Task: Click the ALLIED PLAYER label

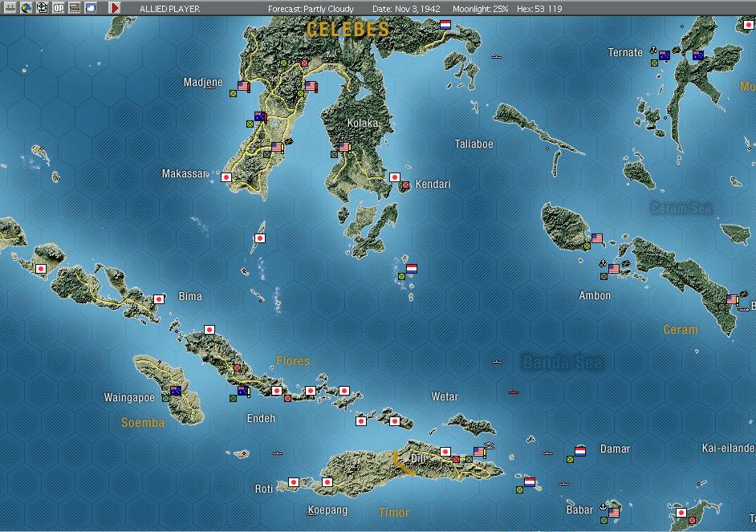Action: (169, 9)
